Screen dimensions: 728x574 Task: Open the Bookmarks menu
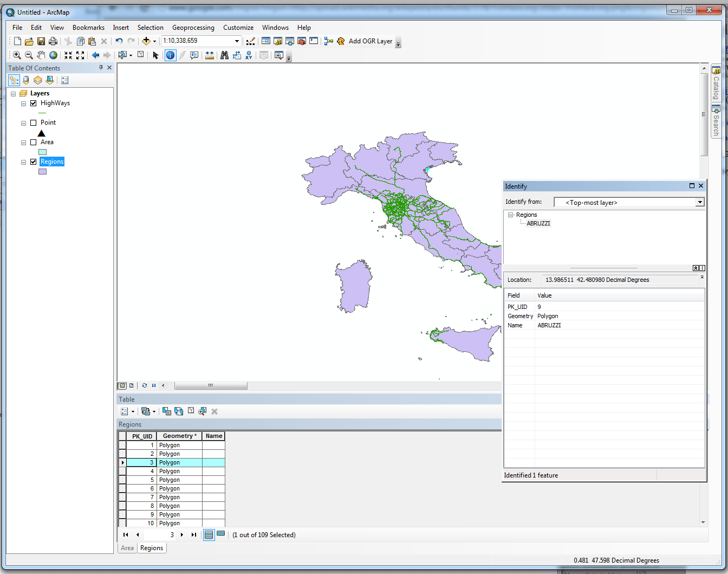tap(88, 28)
